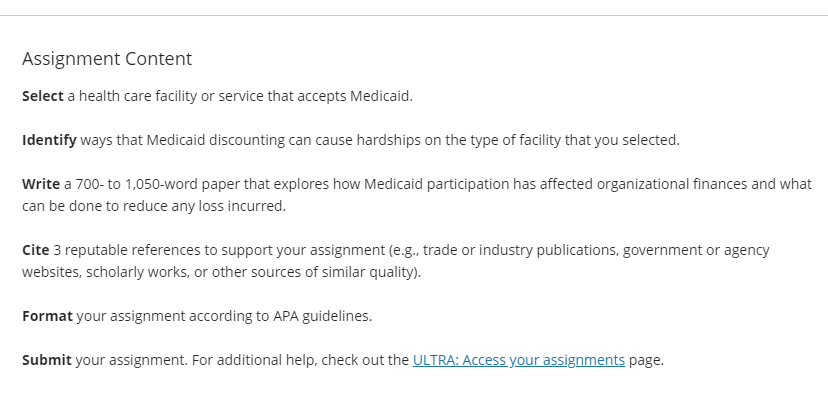This screenshot has height=405, width=828.
Task: Click the bold word Select
Action: point(43,96)
